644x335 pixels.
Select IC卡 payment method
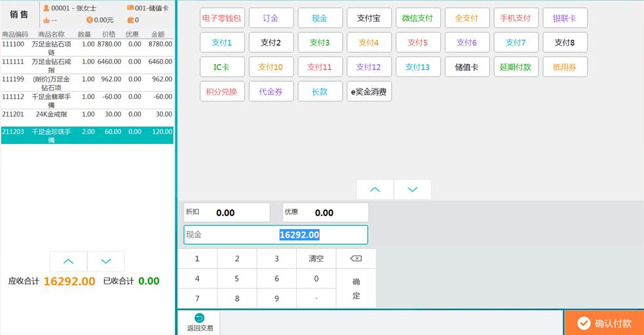(222, 67)
